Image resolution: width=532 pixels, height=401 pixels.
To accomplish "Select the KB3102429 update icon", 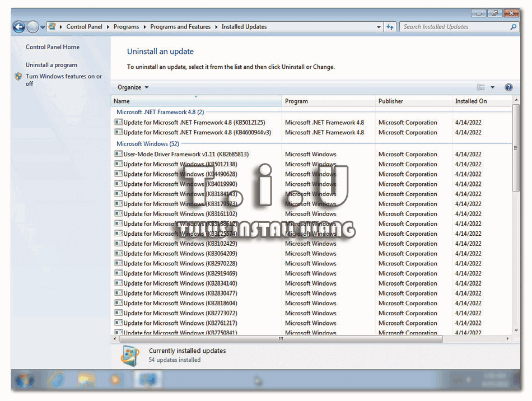I will coord(118,244).
